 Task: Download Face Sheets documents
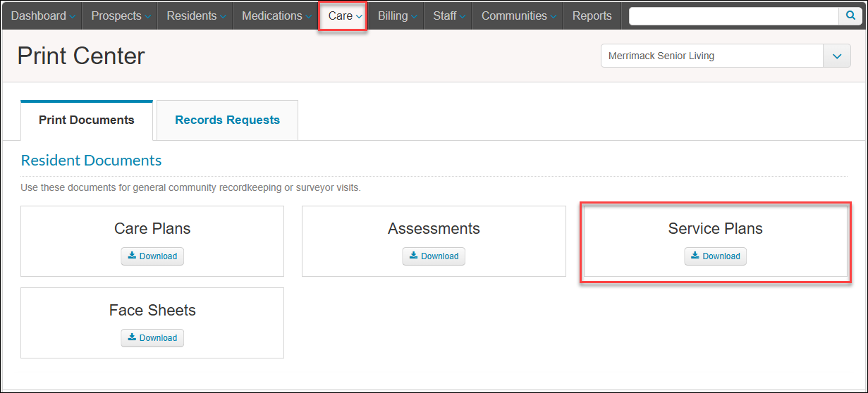152,338
